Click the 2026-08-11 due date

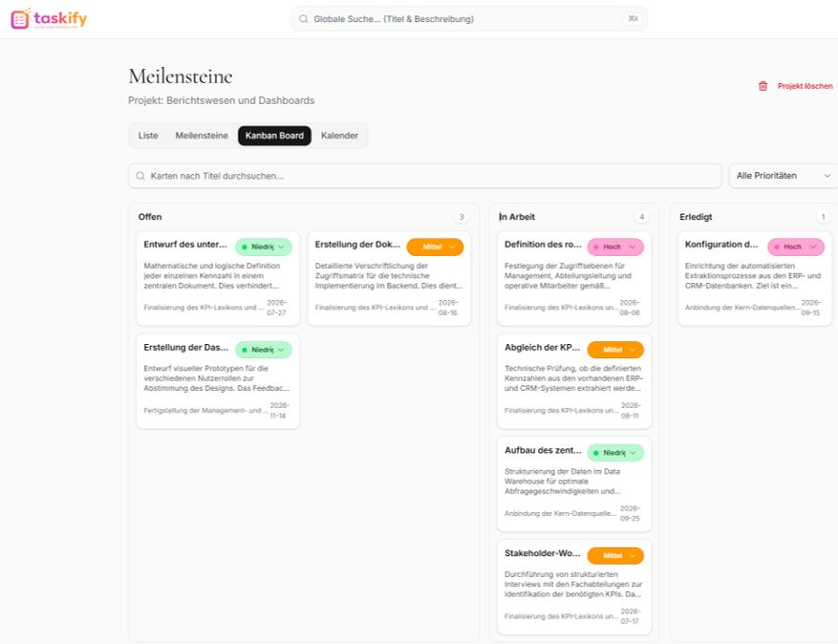[x=630, y=411]
